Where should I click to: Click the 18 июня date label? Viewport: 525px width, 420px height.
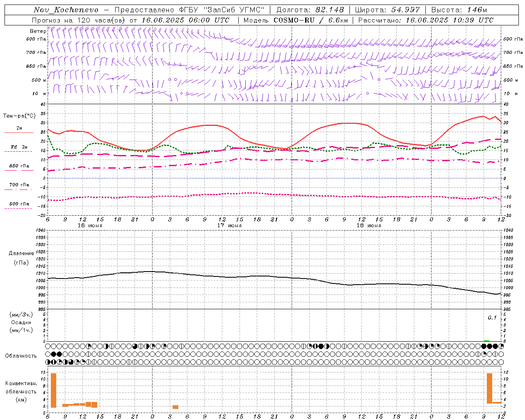[x=369, y=226]
